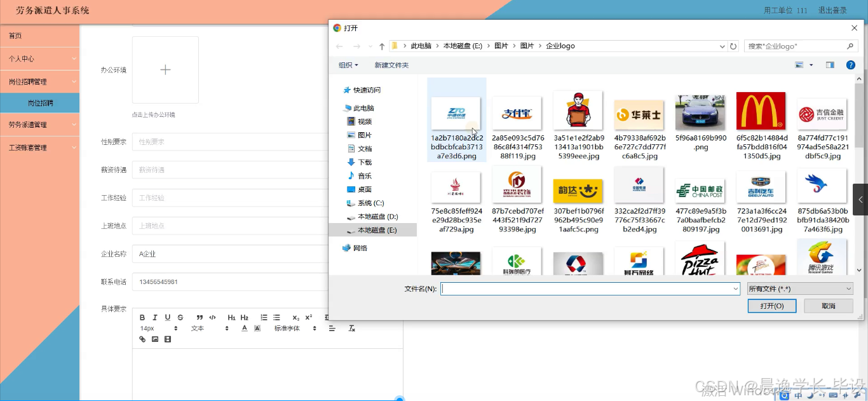Open the 标准字体 font family dropdown
The image size is (868, 401).
[x=295, y=329]
